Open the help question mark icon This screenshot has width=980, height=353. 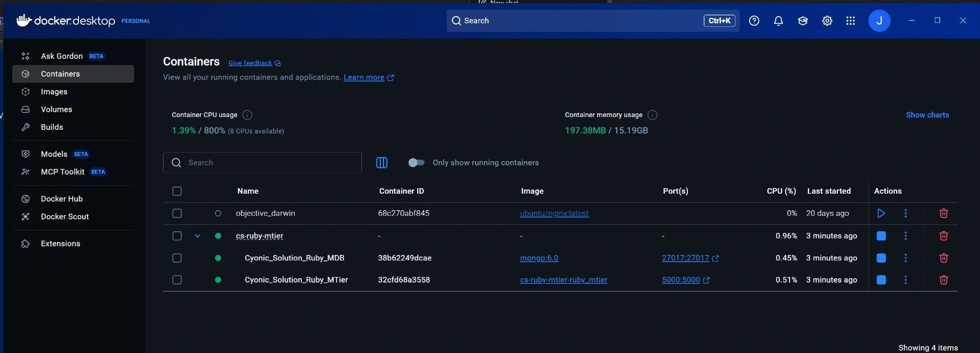pos(754,21)
